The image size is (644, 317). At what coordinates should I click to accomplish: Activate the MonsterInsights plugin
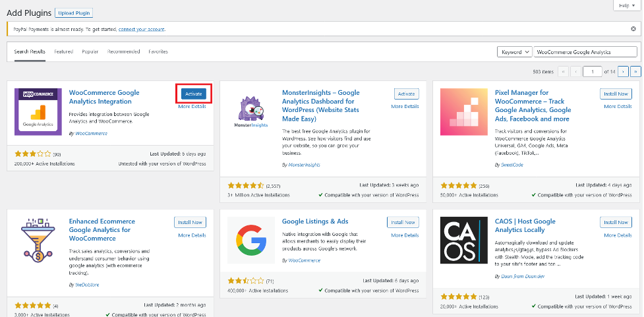click(406, 94)
